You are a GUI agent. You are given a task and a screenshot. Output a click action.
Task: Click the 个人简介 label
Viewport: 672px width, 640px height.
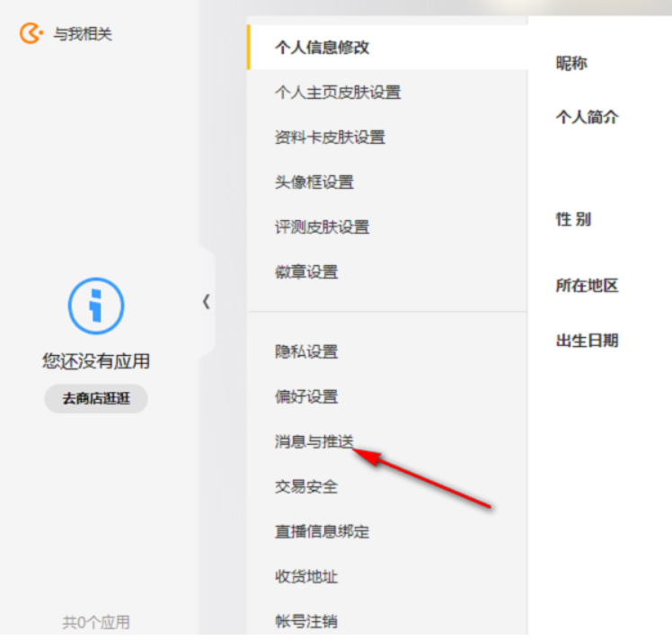click(x=588, y=117)
